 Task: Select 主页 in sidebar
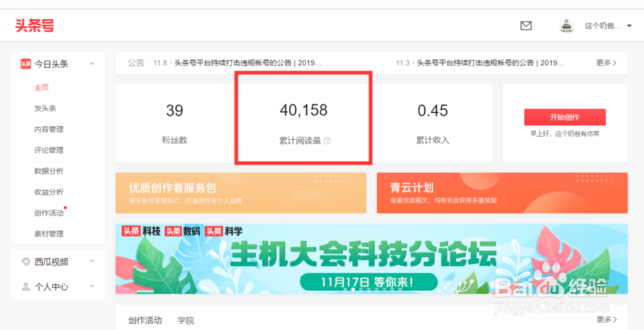click(41, 88)
